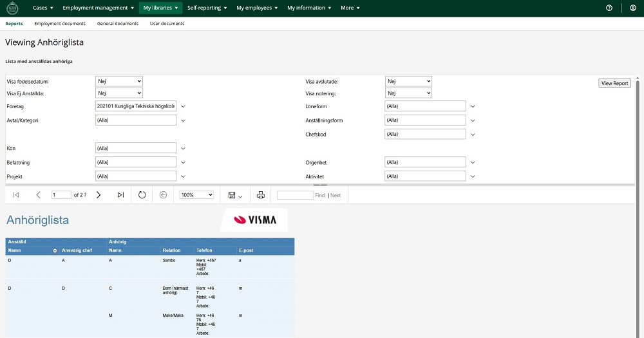Change zoom level from 100%
Screen dimensions: 644x338
click(196, 195)
